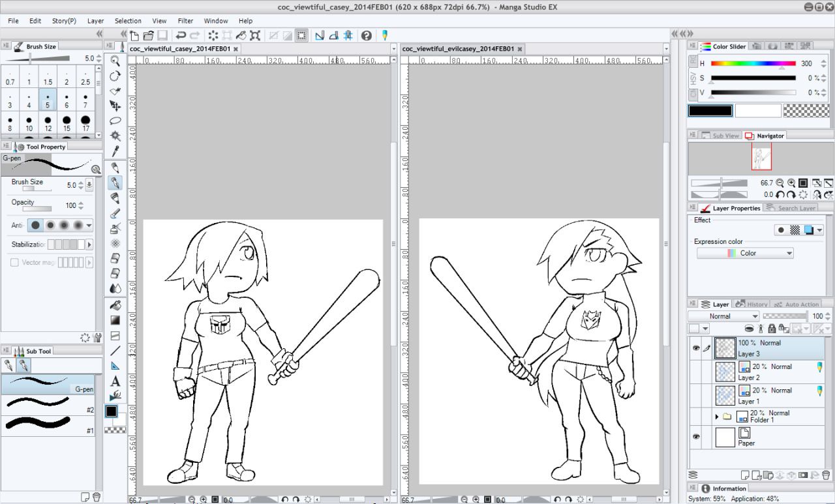Choose brush size preset 17

tap(85, 123)
